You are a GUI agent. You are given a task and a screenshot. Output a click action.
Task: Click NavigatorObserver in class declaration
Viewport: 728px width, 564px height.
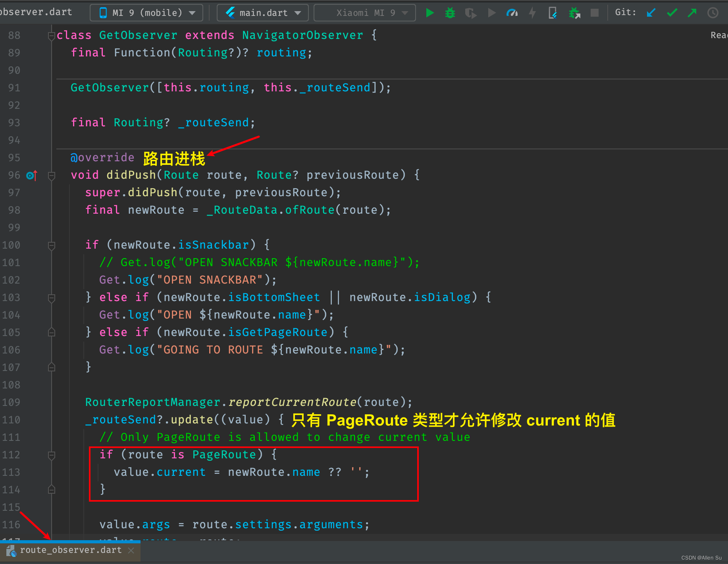point(302,35)
